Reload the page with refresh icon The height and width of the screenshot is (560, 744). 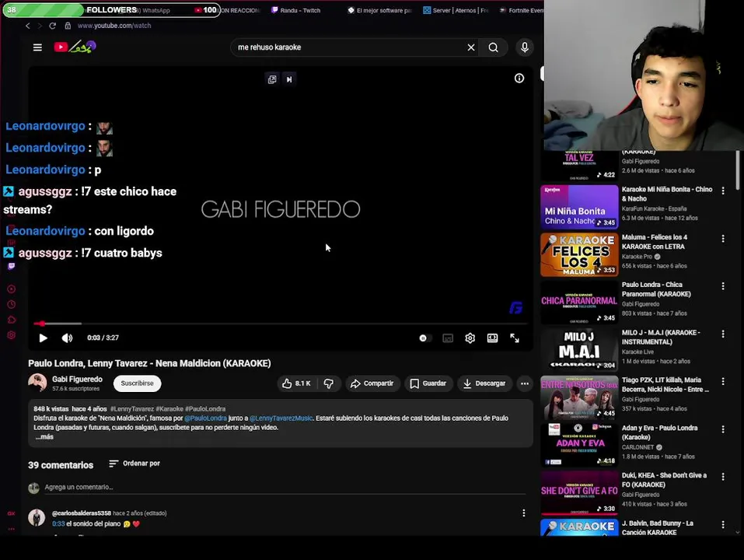[52, 26]
